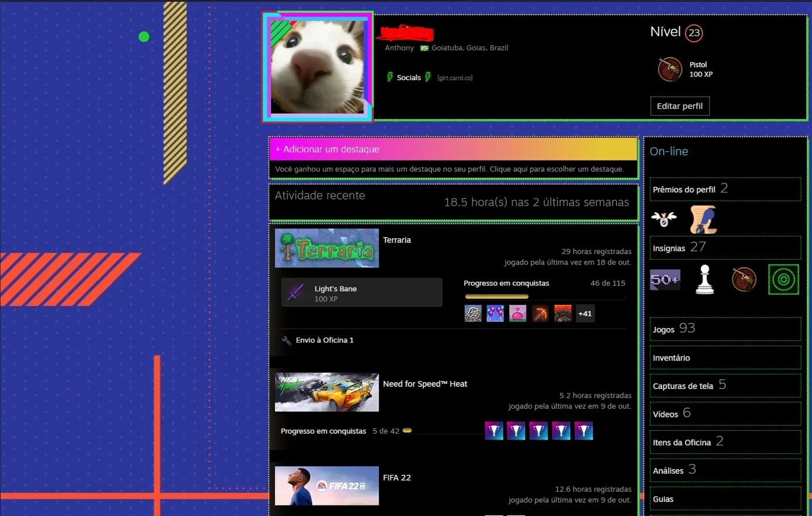Click the lightning icon before Socials
Image resolution: width=812 pixels, height=516 pixels.
390,77
